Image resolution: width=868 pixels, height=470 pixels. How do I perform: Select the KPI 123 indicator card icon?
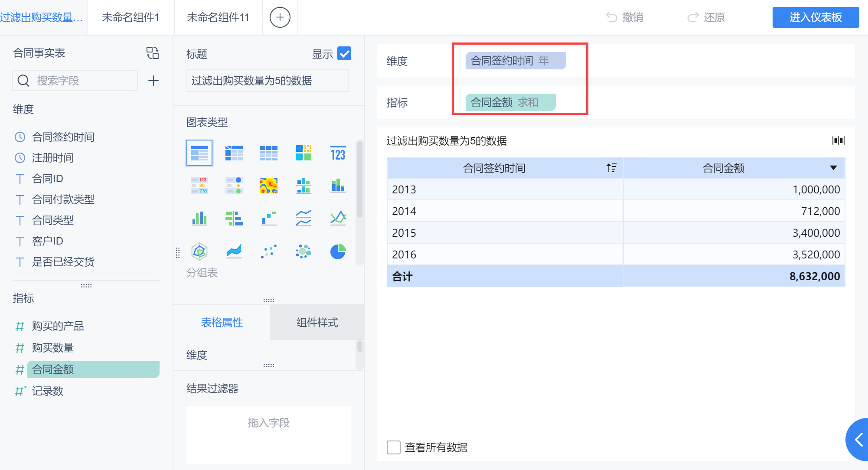(338, 153)
